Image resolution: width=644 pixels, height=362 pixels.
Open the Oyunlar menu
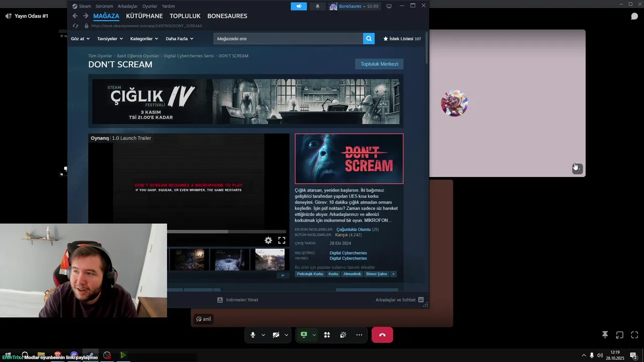[150, 6]
